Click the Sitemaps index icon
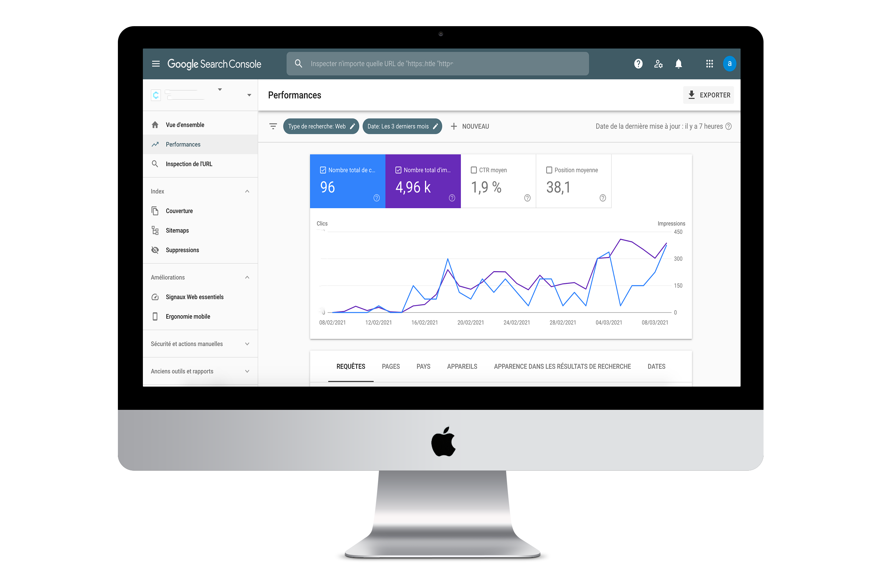This screenshot has height=588, width=882. click(155, 230)
